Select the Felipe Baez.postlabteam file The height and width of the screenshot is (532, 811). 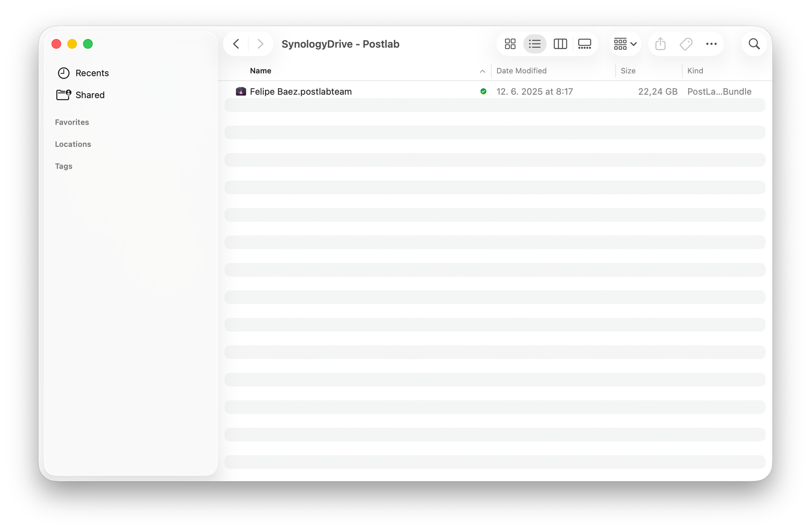click(x=300, y=92)
